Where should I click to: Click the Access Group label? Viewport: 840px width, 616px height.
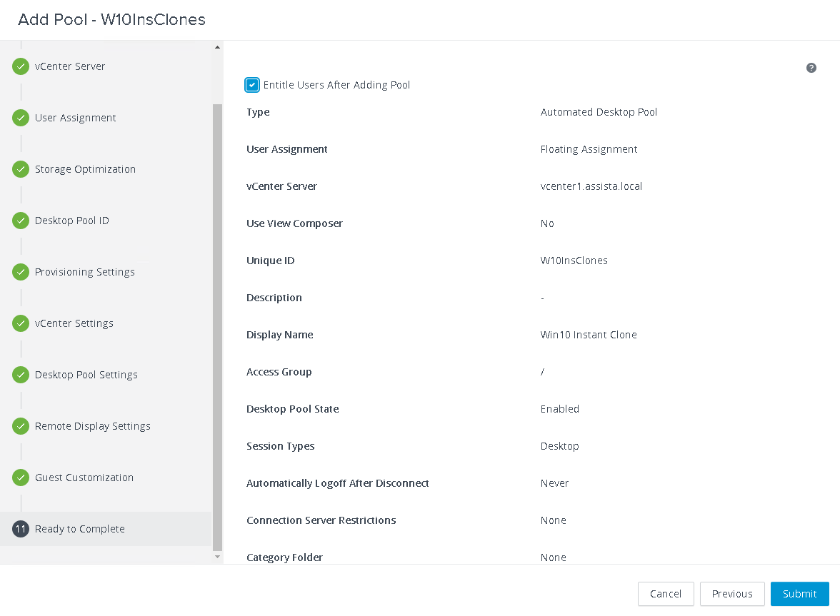(x=279, y=372)
